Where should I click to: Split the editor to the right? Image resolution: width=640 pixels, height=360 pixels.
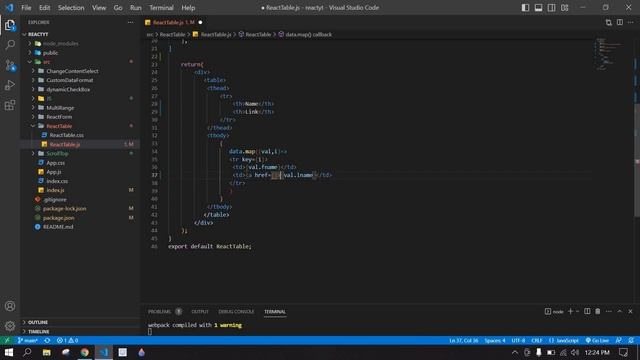click(x=620, y=22)
